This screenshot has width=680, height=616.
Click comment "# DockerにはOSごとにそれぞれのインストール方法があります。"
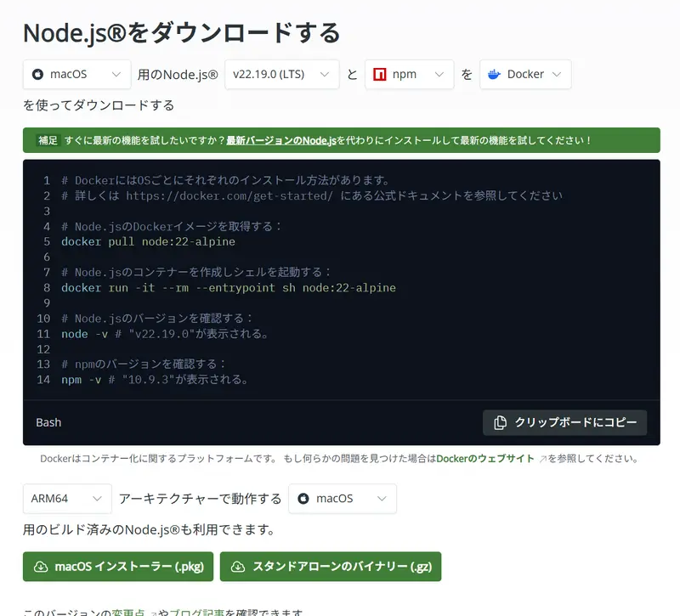[x=225, y=180]
